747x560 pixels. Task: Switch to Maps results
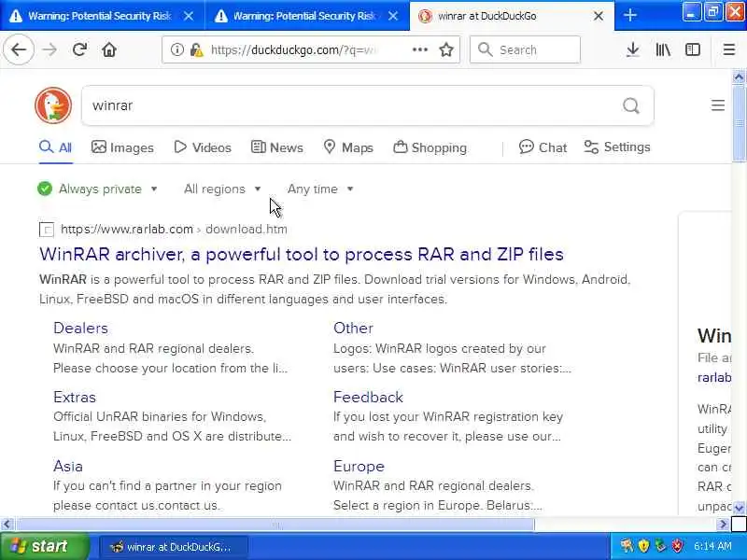(x=348, y=147)
